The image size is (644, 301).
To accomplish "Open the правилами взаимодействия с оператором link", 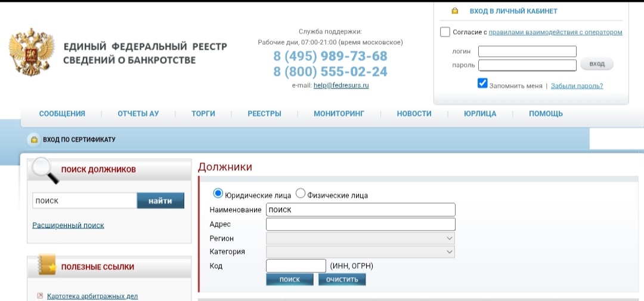I will 555,32.
